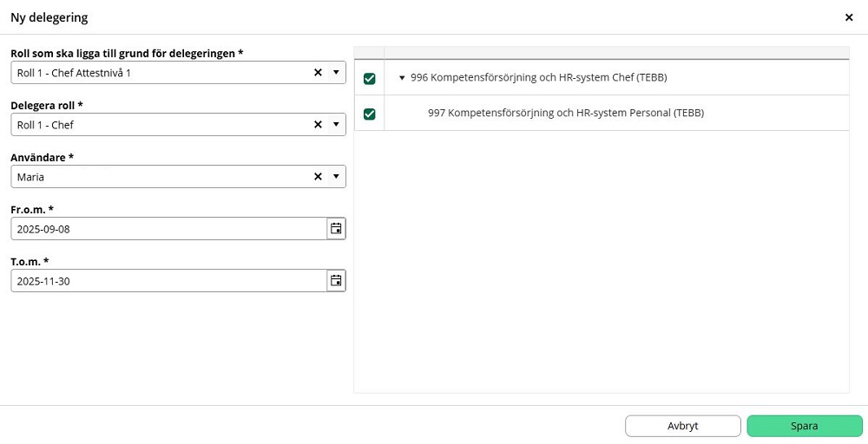Click into the Fr.o.m. date field
The width and height of the screenshot is (868, 444).
(165, 229)
